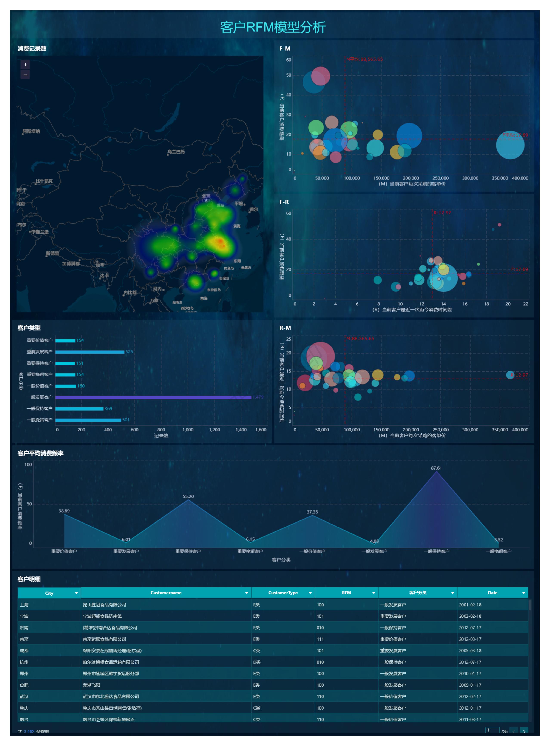Click the RFM column header
This screenshot has width=551, height=756.
[346, 593]
